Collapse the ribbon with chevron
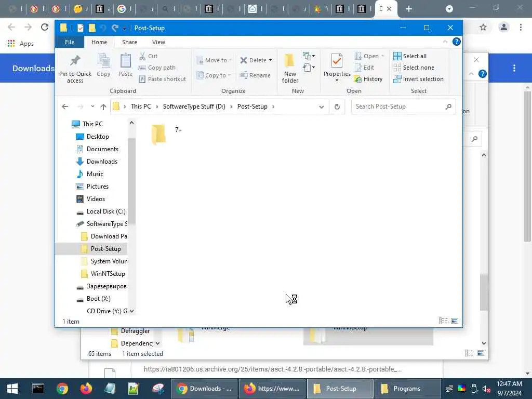Image resolution: width=532 pixels, height=399 pixels. pyautogui.click(x=445, y=42)
